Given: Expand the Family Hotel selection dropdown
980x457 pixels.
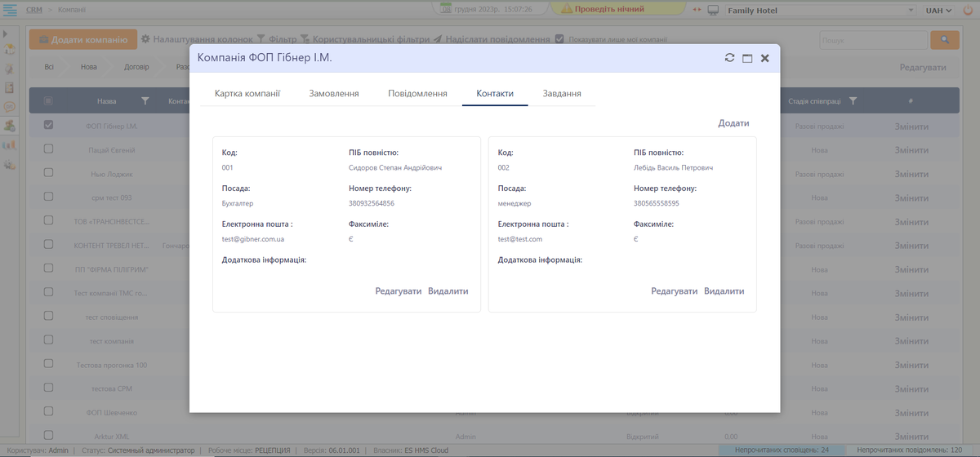Looking at the screenshot, I should 912,10.
